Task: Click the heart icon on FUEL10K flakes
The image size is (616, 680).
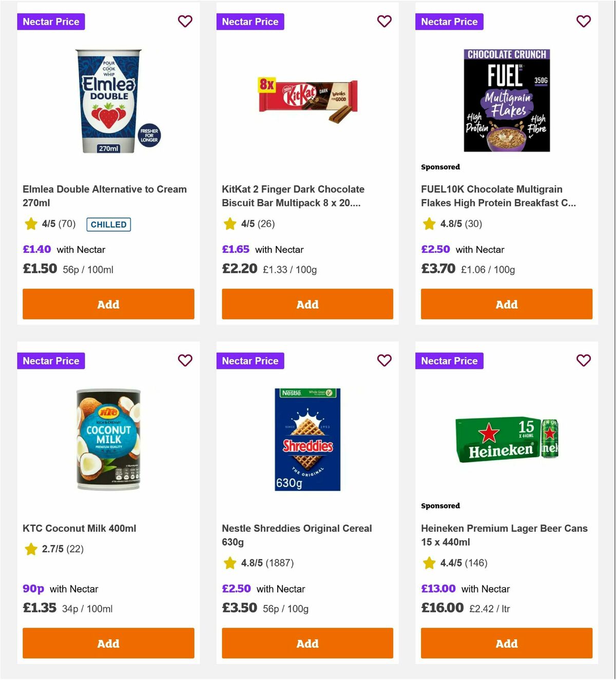Action: pyautogui.click(x=583, y=21)
